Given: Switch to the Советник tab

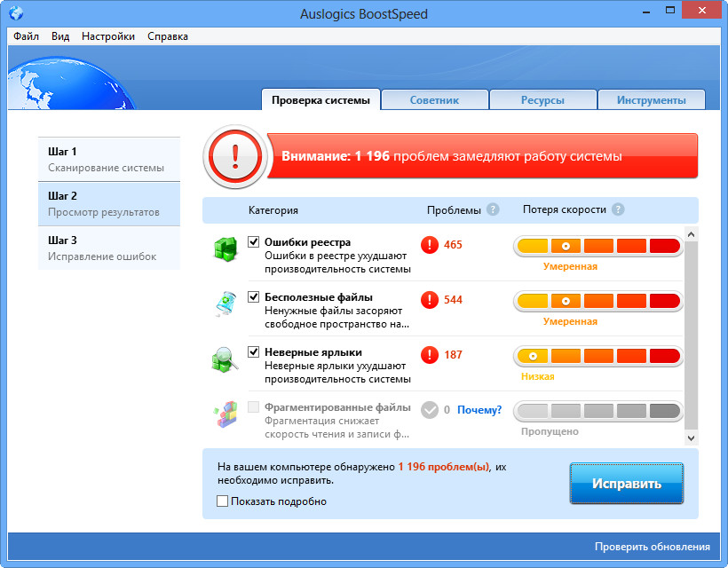Looking at the screenshot, I should (x=434, y=99).
